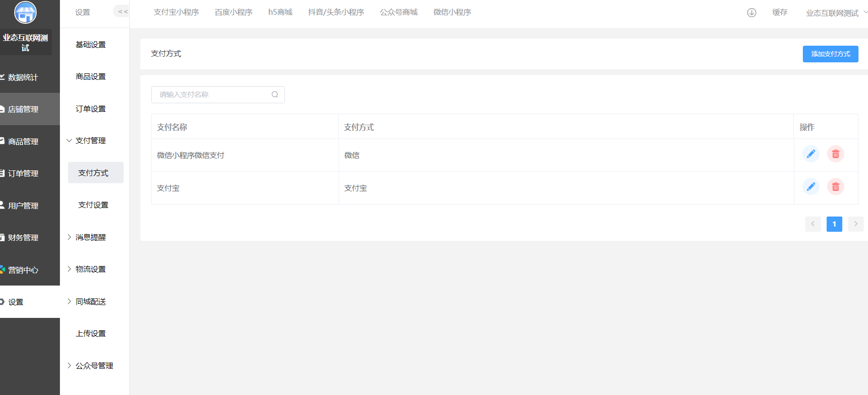This screenshot has width=868, height=395.
Task: Open 营销中心 in main sidebar
Action: 30,270
